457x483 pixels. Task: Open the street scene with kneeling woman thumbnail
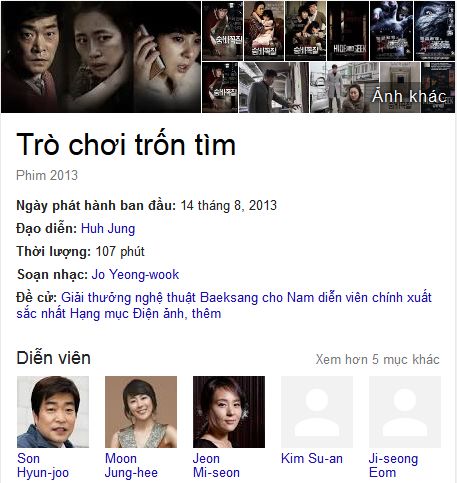point(344,87)
